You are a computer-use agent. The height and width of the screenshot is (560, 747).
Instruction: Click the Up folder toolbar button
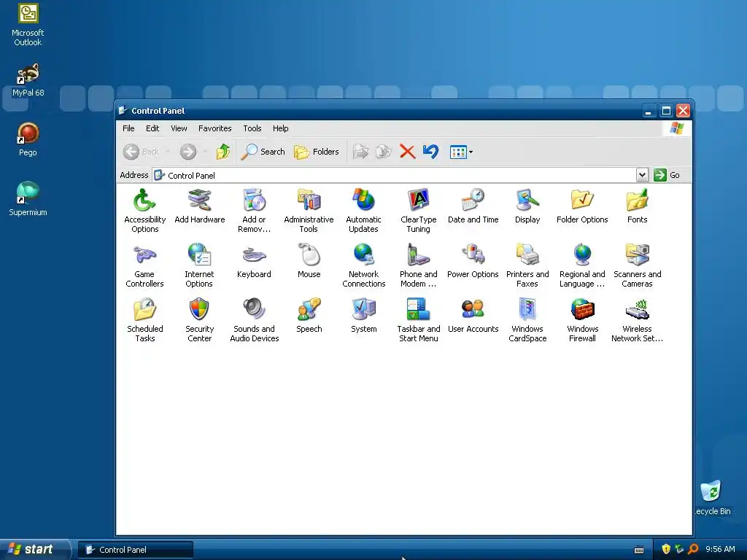point(223,152)
